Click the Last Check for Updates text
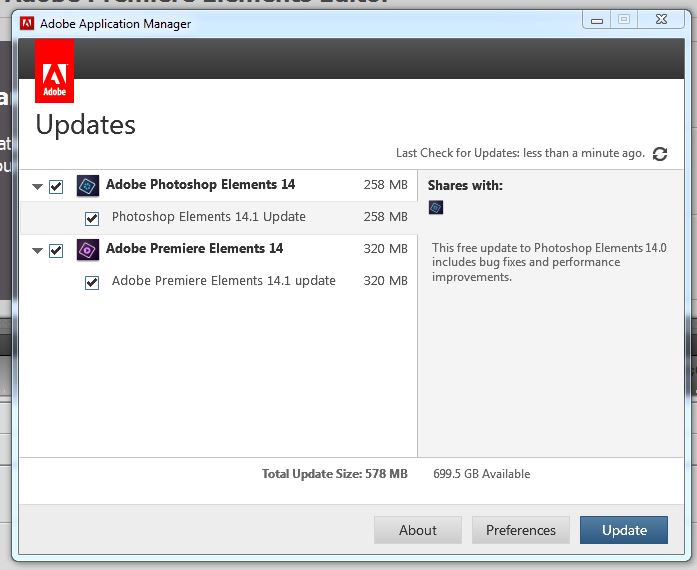The image size is (697, 570). click(521, 153)
